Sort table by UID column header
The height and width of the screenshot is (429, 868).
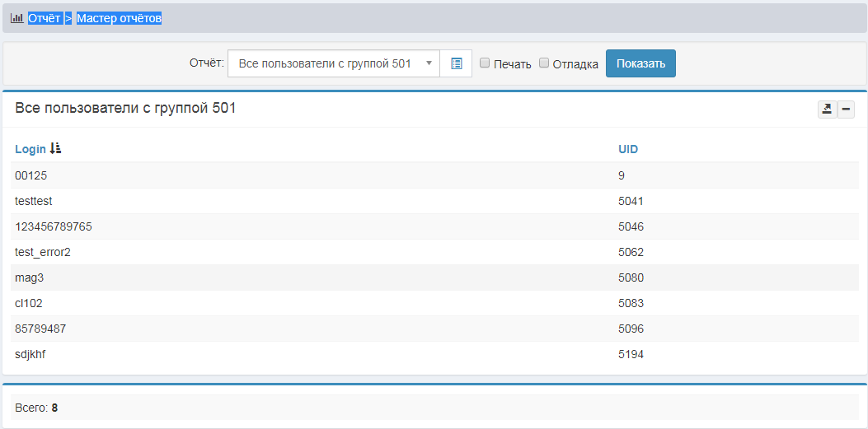point(628,149)
